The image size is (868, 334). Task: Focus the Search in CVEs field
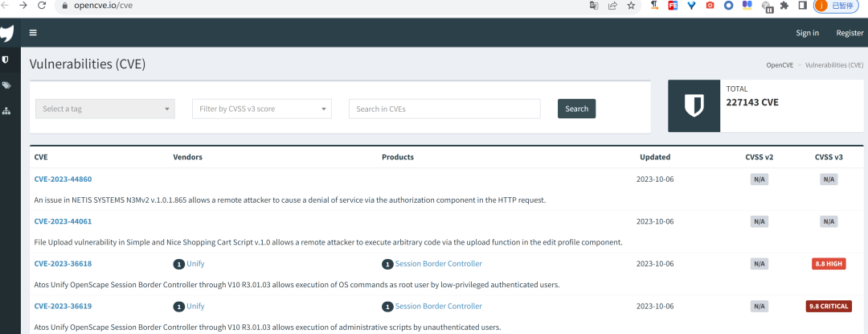point(444,109)
